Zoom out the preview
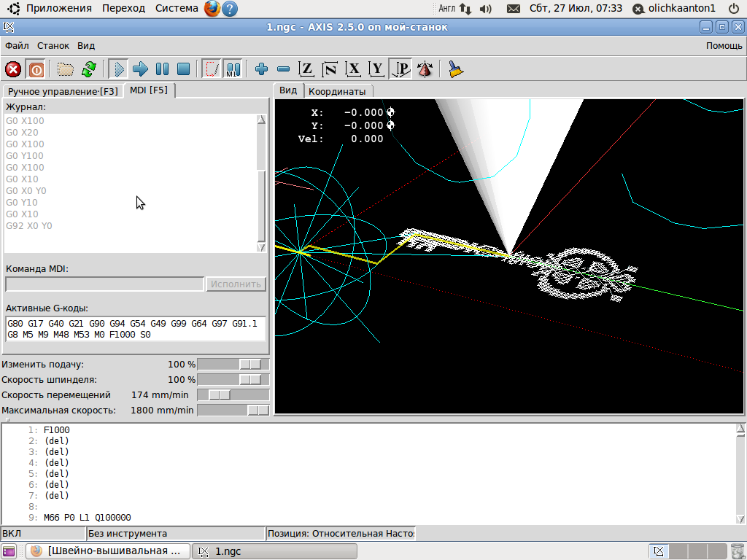 [283, 69]
